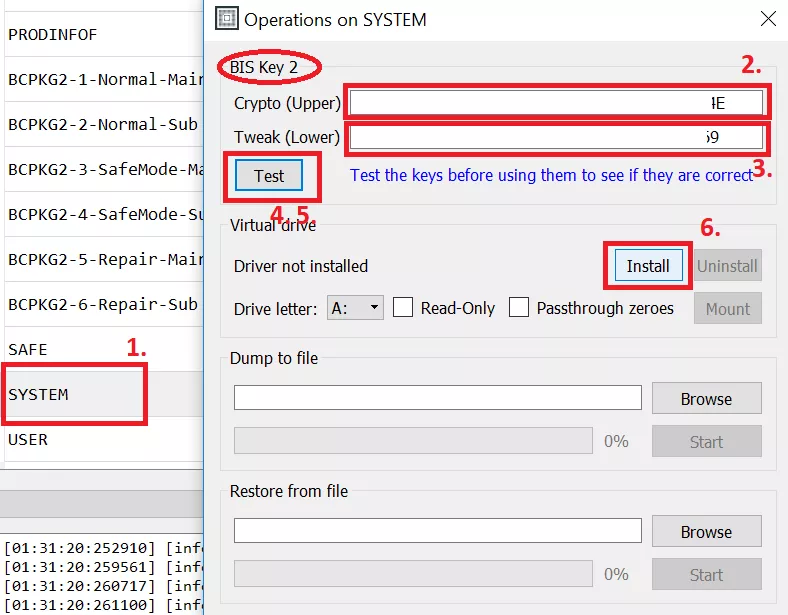Browse for a dump file location
Image resolution: width=788 pixels, height=615 pixels.
tap(706, 399)
